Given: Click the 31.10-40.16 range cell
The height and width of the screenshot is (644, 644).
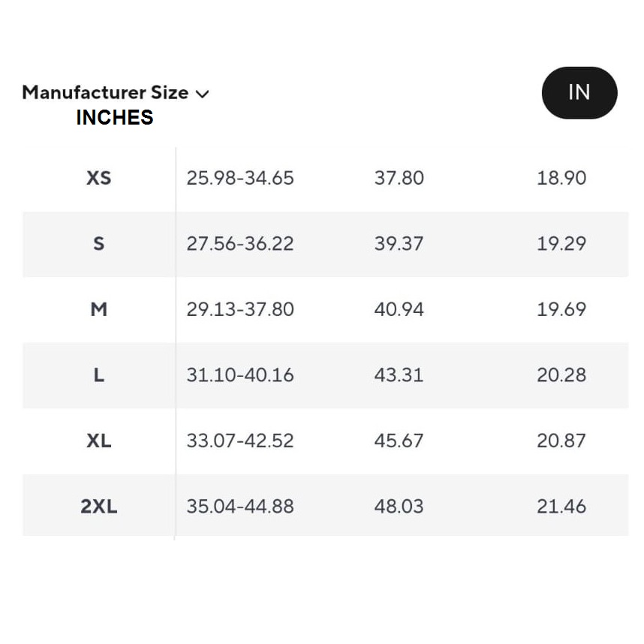Looking at the screenshot, I should coord(240,375).
